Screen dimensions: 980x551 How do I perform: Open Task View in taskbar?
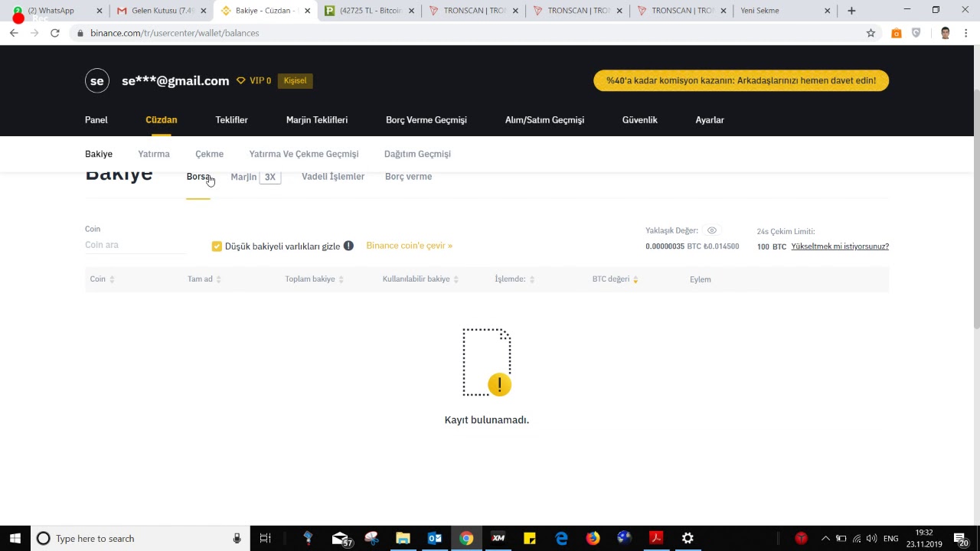click(265, 539)
